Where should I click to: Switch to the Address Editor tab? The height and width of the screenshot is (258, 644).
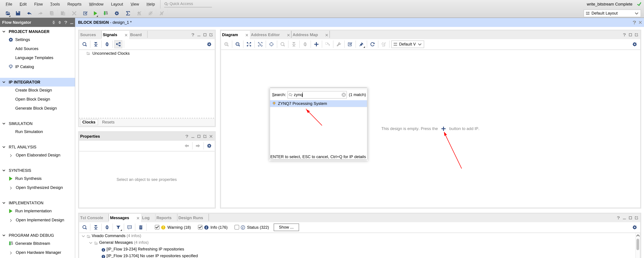[265, 35]
